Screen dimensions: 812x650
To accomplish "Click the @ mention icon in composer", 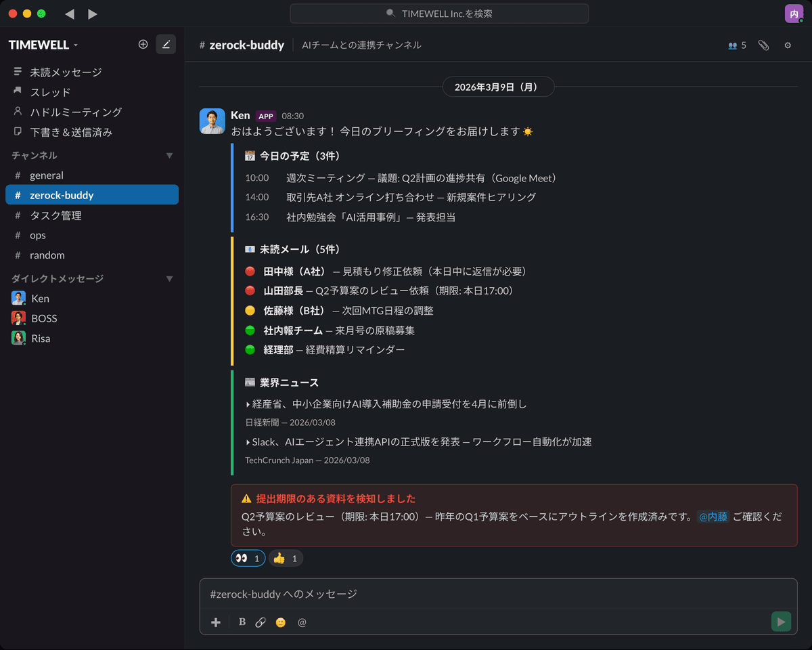I will (x=301, y=622).
